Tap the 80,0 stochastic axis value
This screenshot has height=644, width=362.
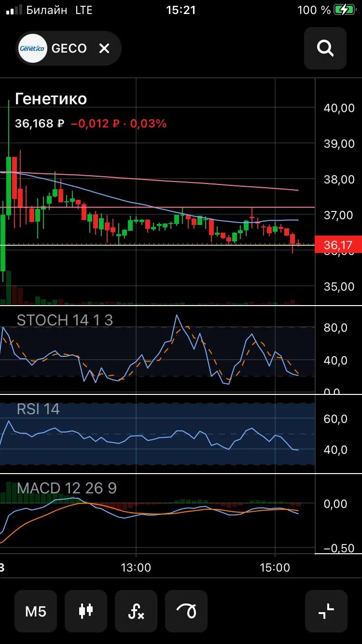coord(335,328)
